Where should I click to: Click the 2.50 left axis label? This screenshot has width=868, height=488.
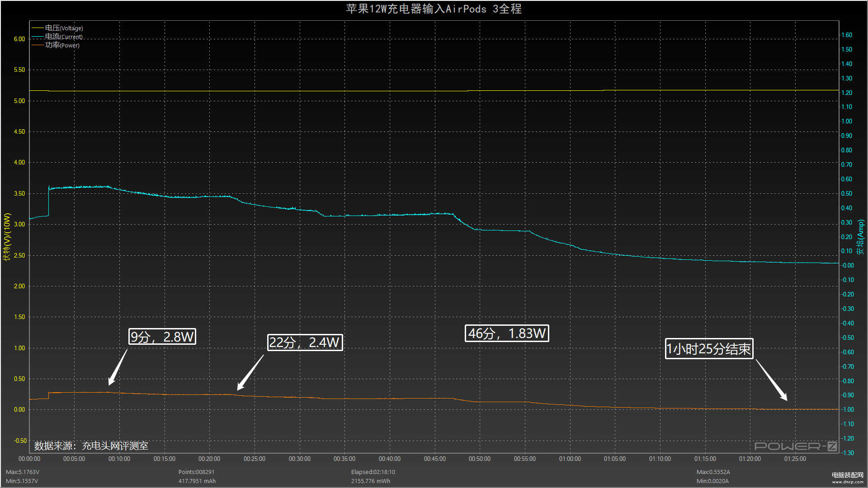pyautogui.click(x=19, y=255)
